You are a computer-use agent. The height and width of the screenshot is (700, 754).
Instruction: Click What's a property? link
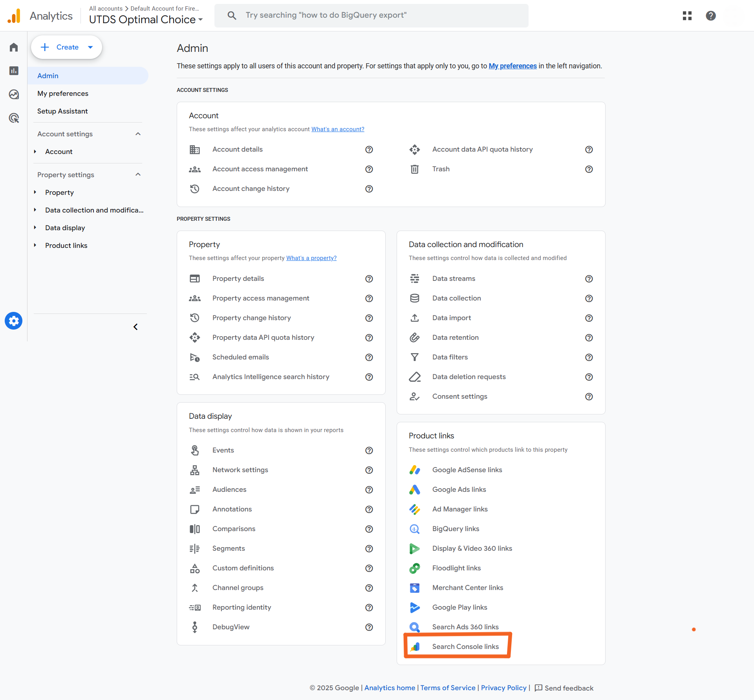tap(311, 258)
